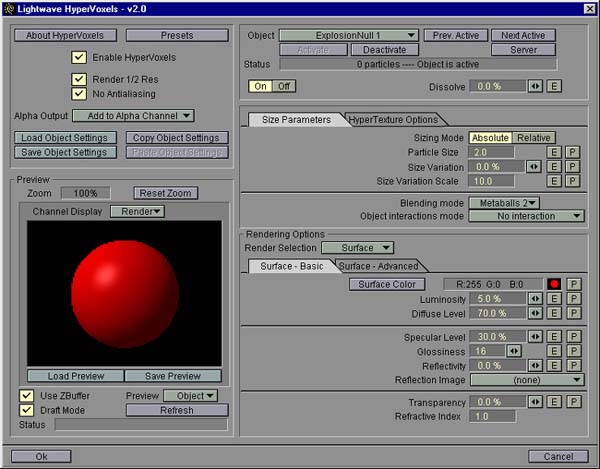Open Specular Level envelope E button
This screenshot has width=600, height=469.
[554, 337]
